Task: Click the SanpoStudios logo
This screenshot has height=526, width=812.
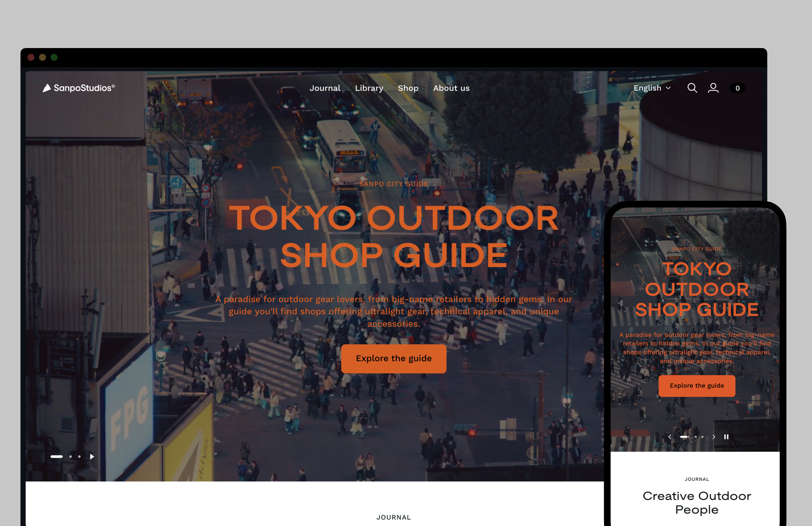Action: point(79,88)
